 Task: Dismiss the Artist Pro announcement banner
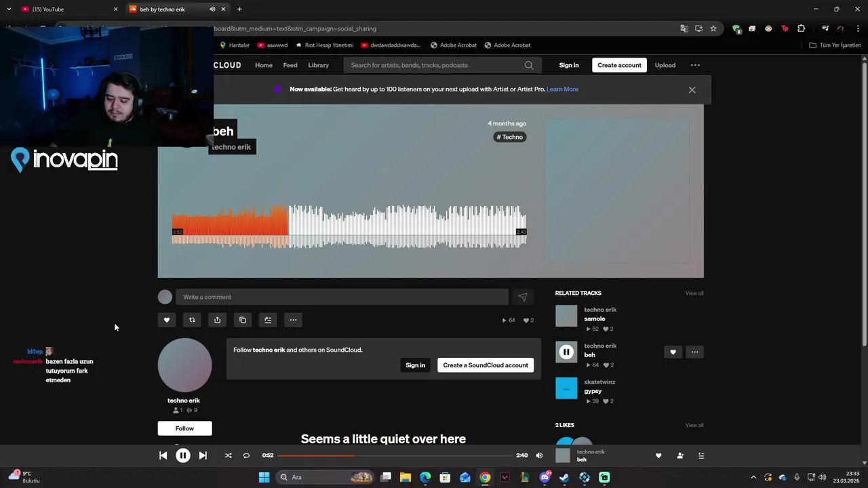(692, 89)
